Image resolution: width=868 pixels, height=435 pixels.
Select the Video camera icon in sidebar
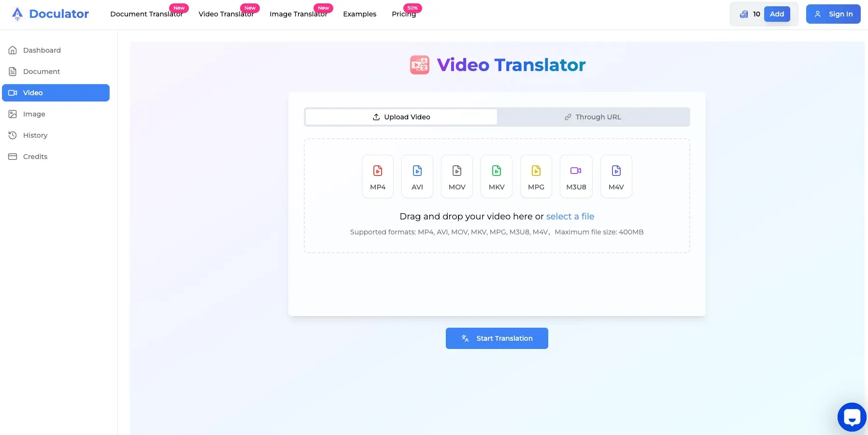tap(13, 93)
